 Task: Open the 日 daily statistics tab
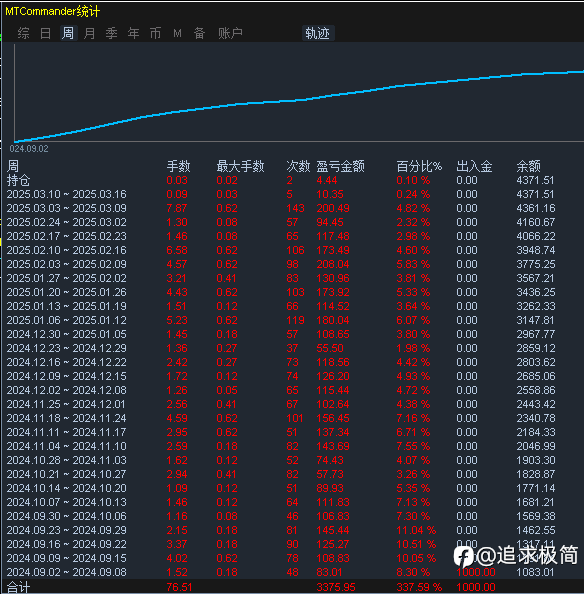pyautogui.click(x=45, y=33)
